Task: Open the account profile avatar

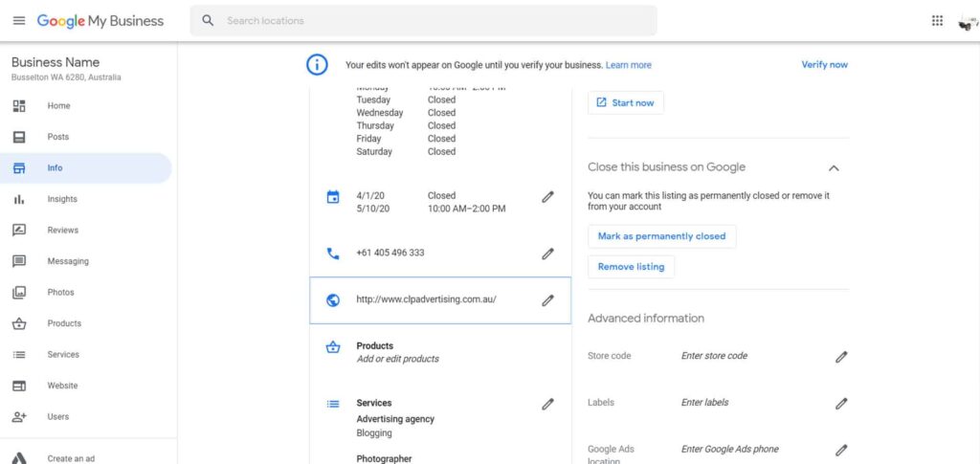Action: (968, 22)
